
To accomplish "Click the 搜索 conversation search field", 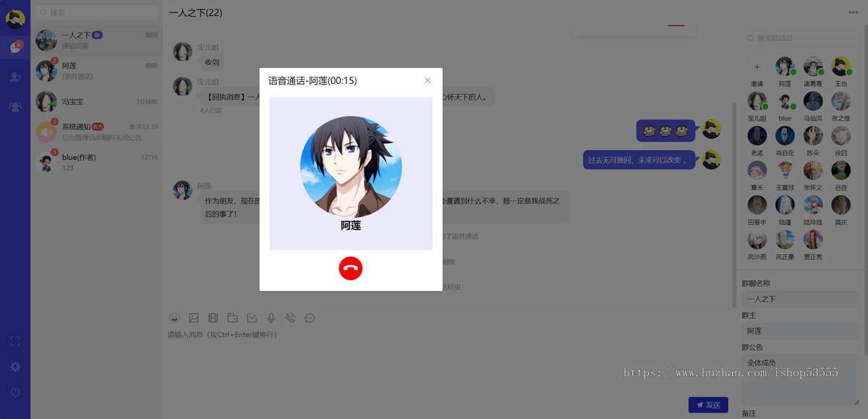I will coord(97,12).
